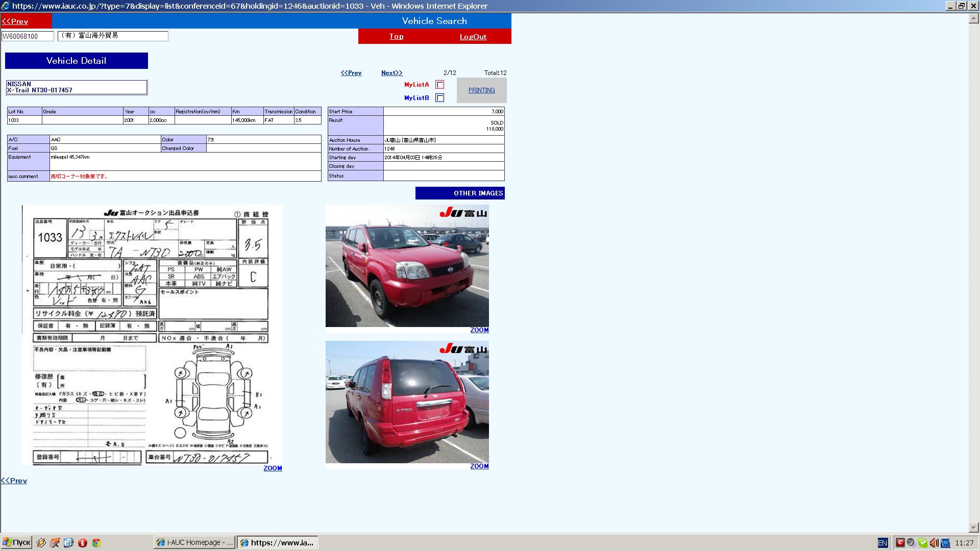Click the GS fuel value

(54, 148)
